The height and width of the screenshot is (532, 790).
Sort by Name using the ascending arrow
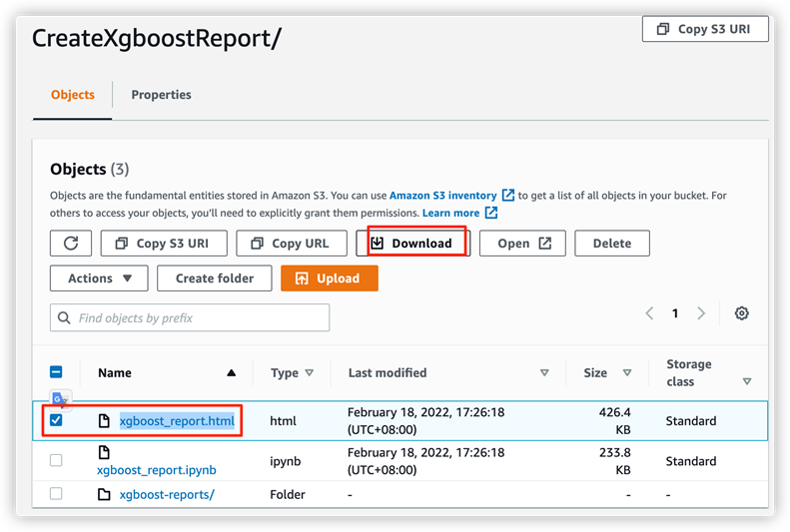point(232,372)
